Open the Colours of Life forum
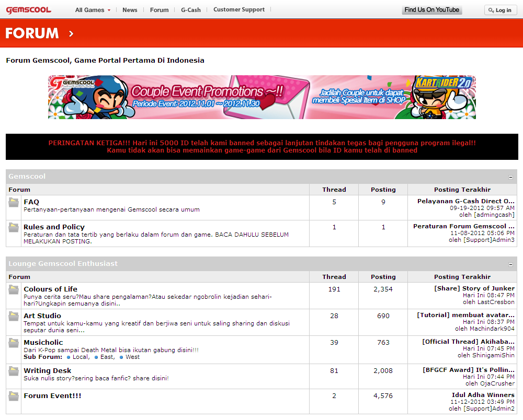 50,289
